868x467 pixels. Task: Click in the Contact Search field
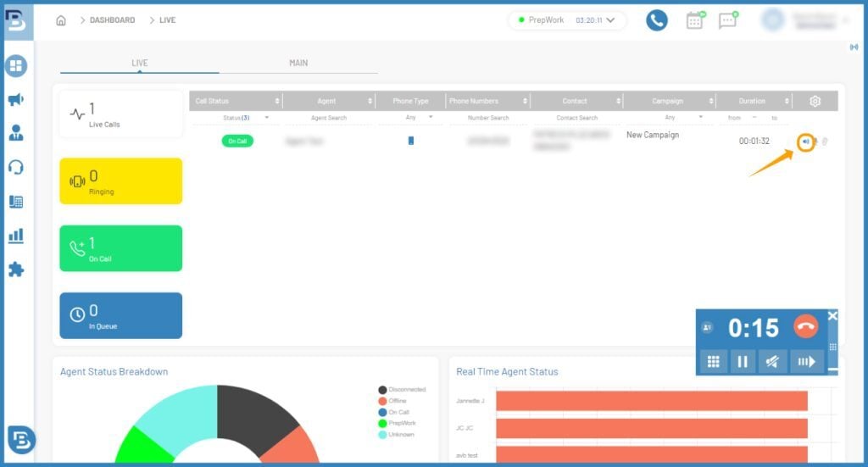click(x=576, y=118)
